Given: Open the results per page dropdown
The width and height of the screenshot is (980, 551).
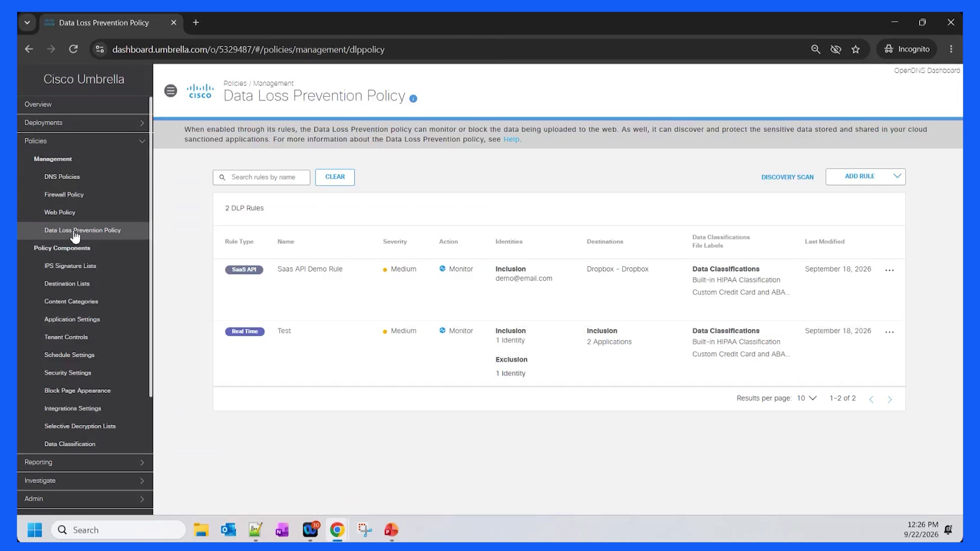Looking at the screenshot, I should (x=807, y=398).
